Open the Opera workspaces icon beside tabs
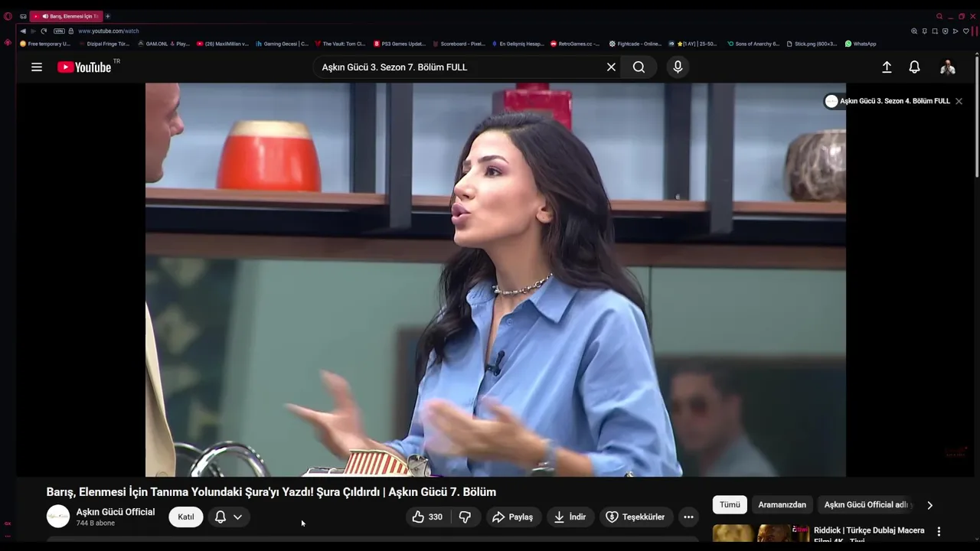 pyautogui.click(x=23, y=17)
